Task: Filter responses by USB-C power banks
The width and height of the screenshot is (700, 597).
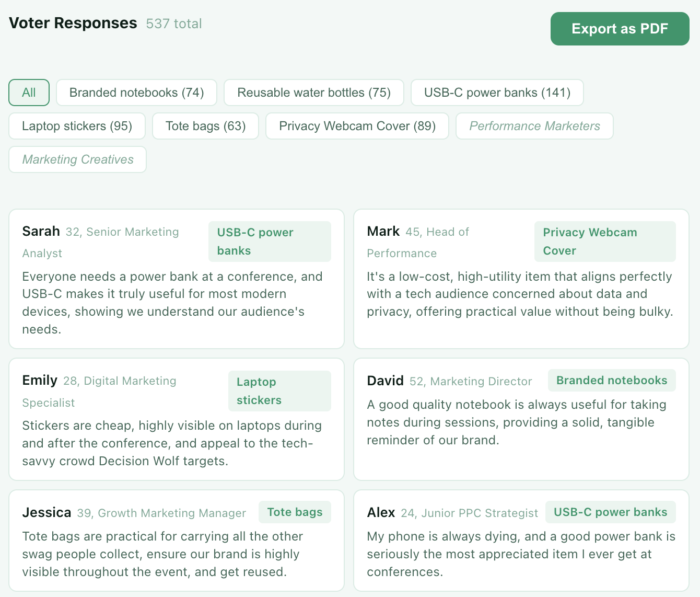Action: coord(497,93)
